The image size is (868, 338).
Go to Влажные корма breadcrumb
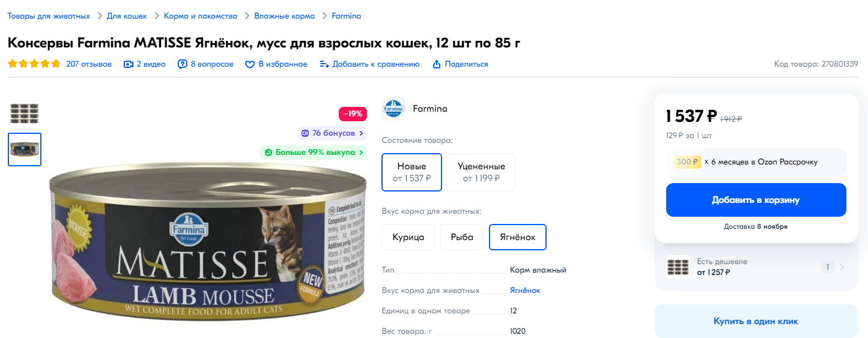coord(284,16)
